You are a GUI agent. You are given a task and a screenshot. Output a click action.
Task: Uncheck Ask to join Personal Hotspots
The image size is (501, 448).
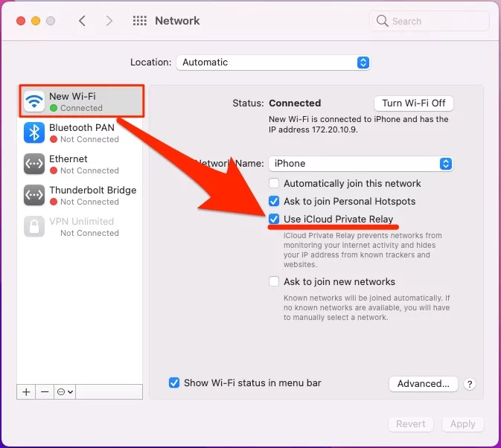(x=274, y=202)
